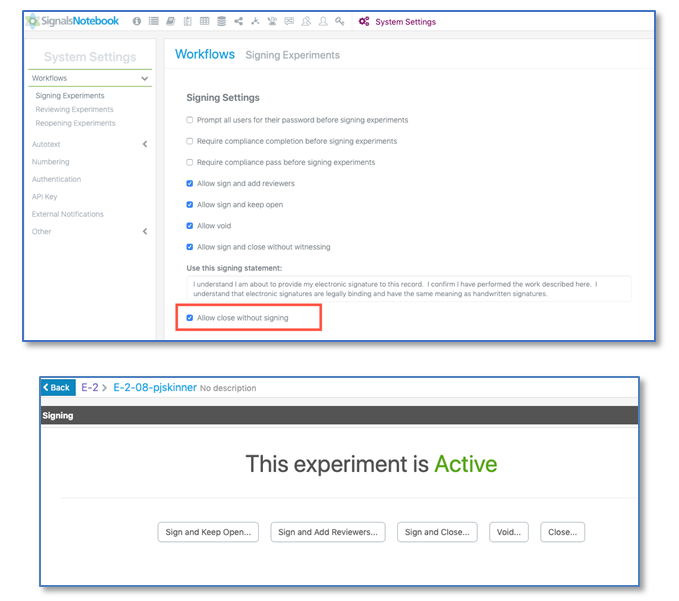The image size is (679, 601).
Task: Click the table grid toolbar icon
Action: [x=204, y=21]
